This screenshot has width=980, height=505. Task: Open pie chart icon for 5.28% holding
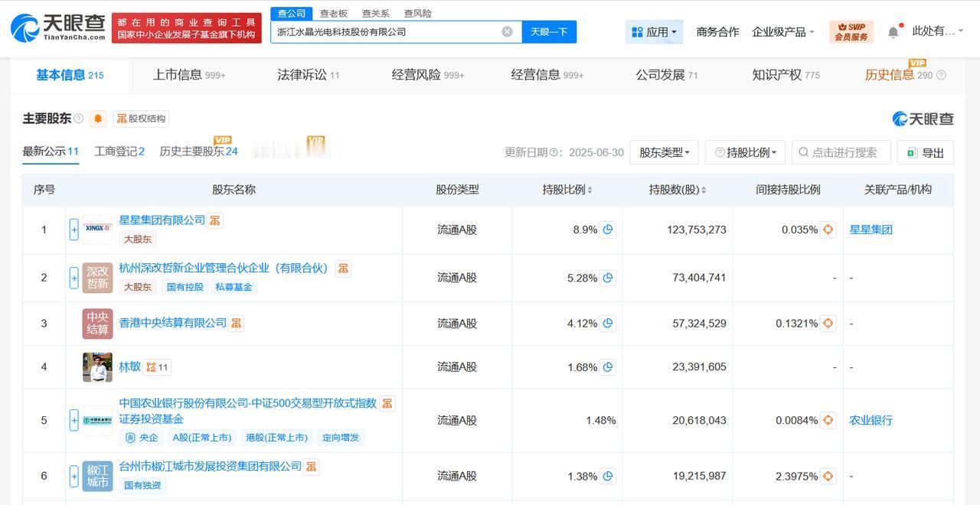[608, 278]
